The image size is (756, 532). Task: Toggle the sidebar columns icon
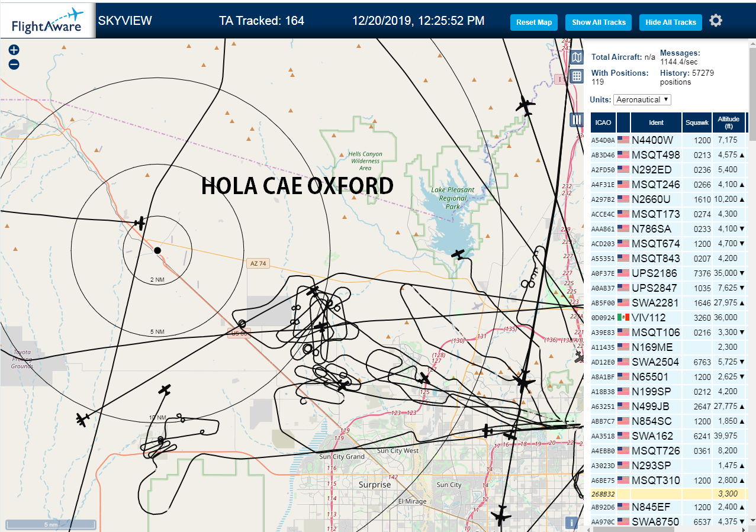577,120
